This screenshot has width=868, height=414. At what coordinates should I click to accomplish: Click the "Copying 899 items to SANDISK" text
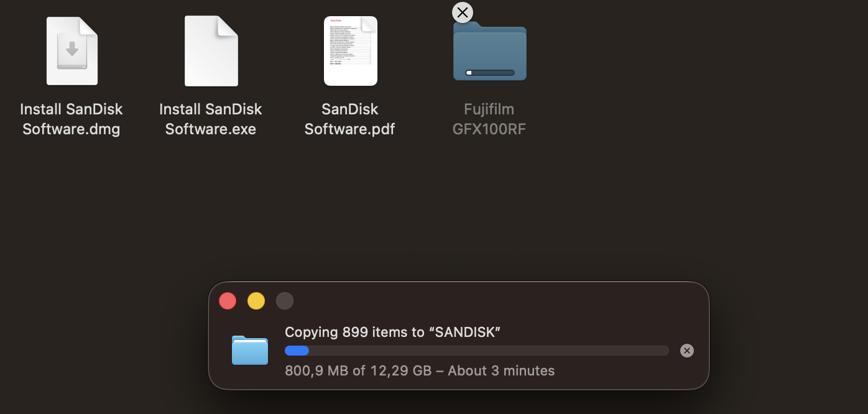coord(392,332)
